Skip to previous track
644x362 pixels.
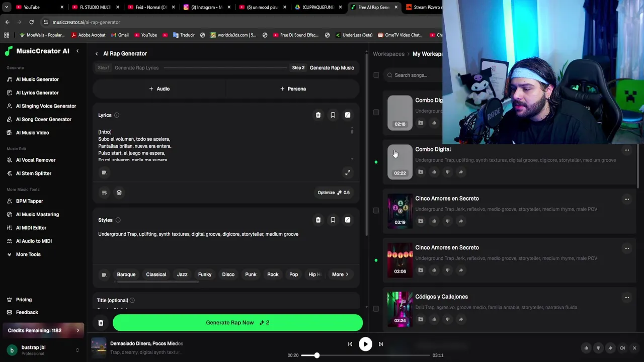point(350,344)
